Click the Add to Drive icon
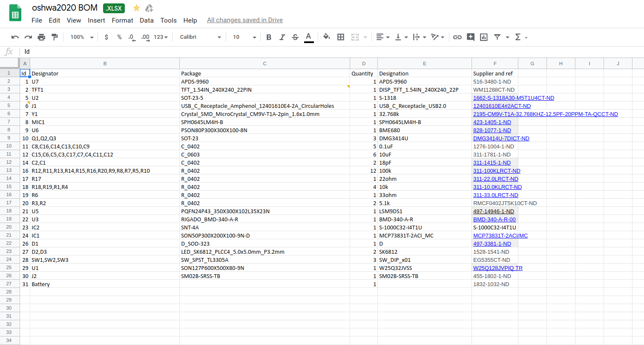This screenshot has width=644, height=345. click(x=149, y=8)
